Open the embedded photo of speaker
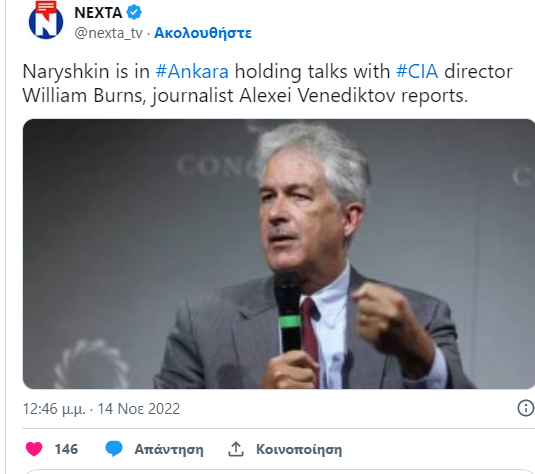This screenshot has height=474, width=535. click(x=279, y=254)
